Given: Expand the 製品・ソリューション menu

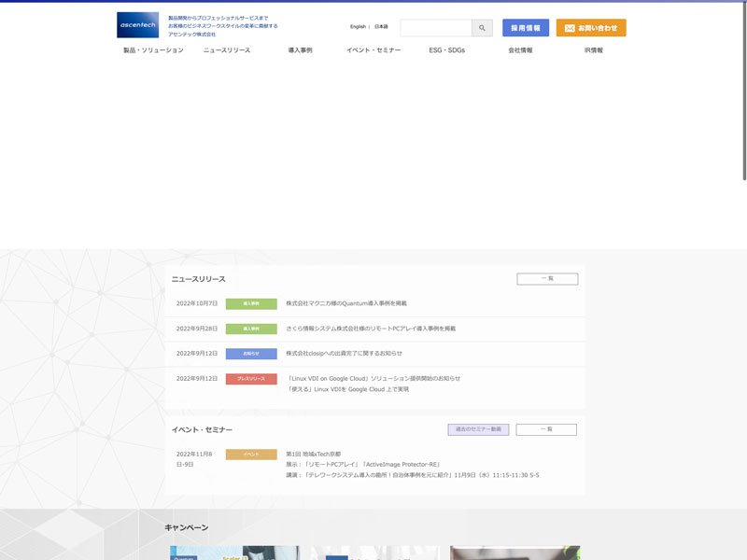Looking at the screenshot, I should [153, 50].
